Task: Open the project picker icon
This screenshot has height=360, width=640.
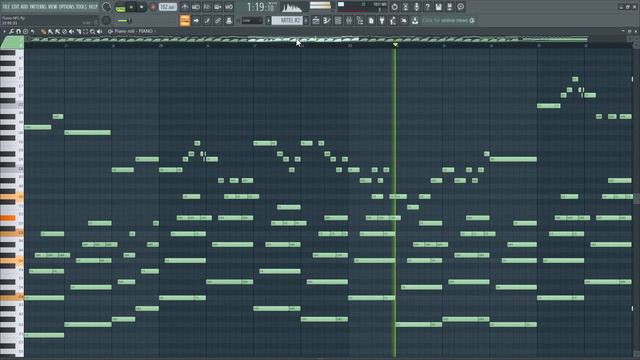Action: coord(371,20)
